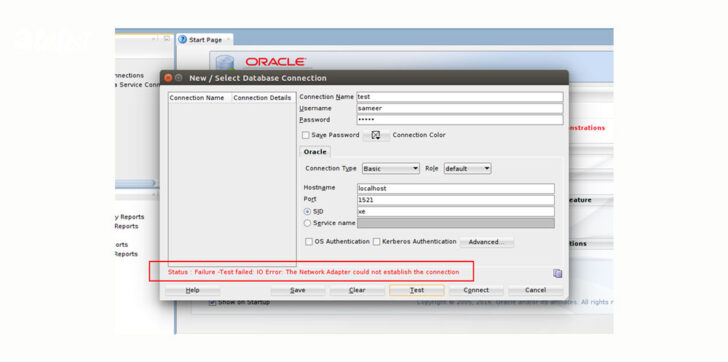Click the Help button
Screen dimensions: 728x362
[192, 290]
